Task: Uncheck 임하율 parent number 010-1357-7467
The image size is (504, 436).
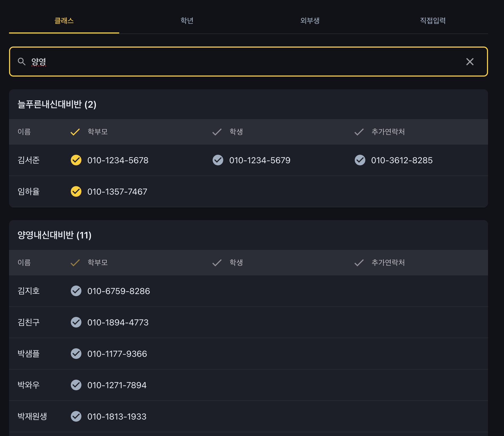Action: point(76,191)
